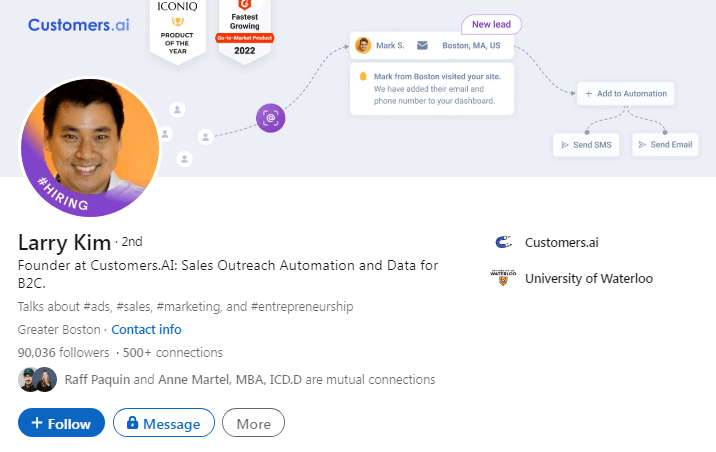716x452 pixels.
Task: Click the purple email @ icon in banner
Action: [270, 117]
